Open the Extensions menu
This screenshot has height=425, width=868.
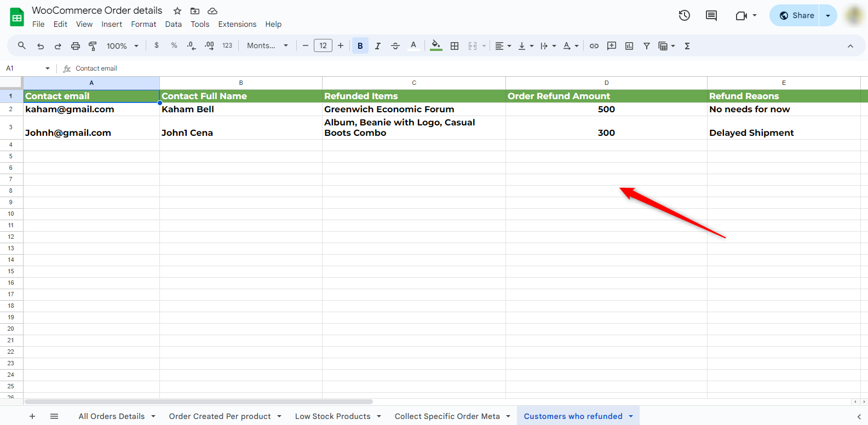(237, 24)
